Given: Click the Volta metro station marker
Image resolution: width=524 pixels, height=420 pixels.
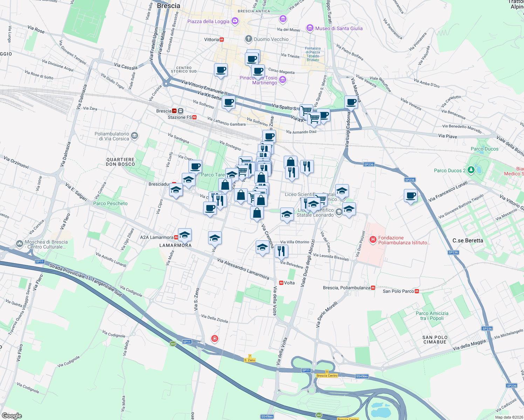Looking at the screenshot, I should (x=281, y=282).
